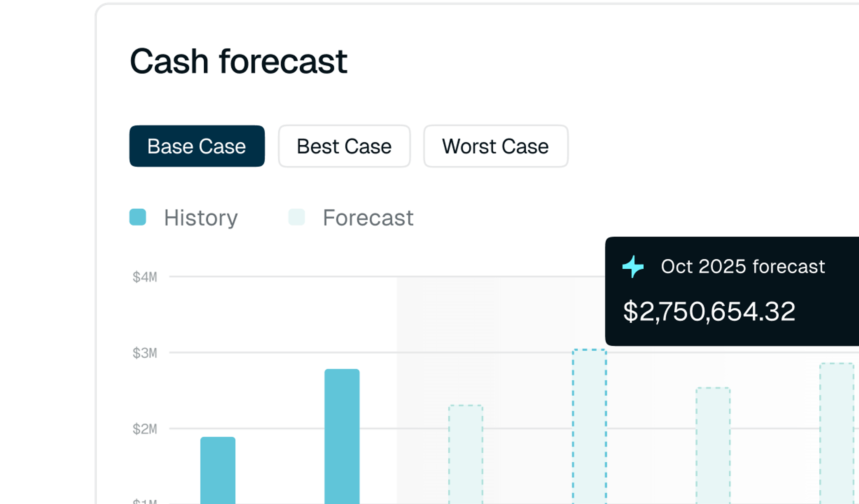Click the History legend color swatch
The width and height of the screenshot is (859, 504).
click(138, 217)
